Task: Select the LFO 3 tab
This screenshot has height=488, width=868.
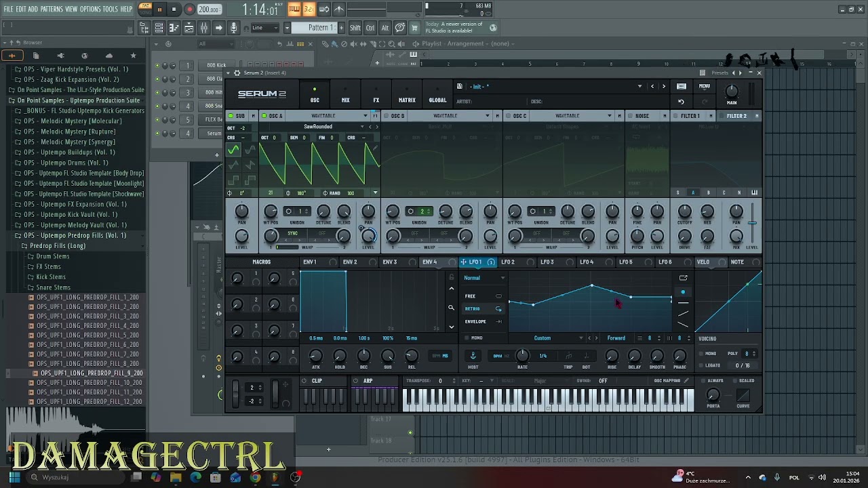Action: pos(547,262)
